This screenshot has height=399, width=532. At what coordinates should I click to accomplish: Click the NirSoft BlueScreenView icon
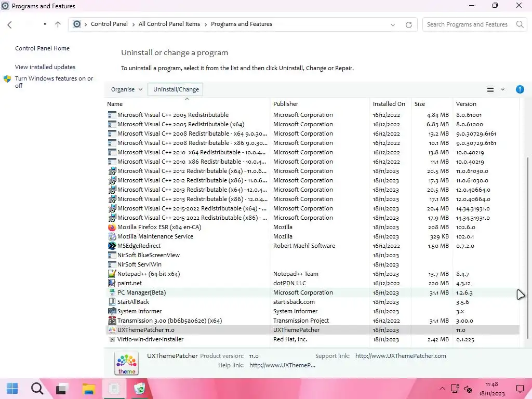(x=112, y=255)
